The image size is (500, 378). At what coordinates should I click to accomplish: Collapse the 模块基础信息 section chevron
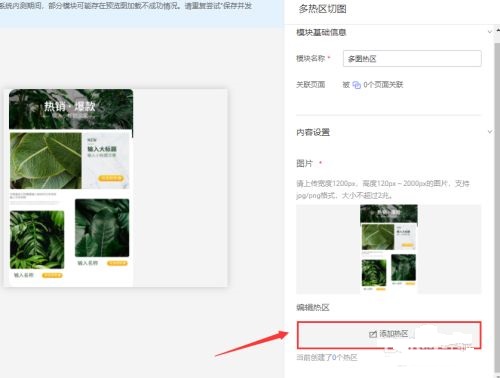click(x=490, y=32)
